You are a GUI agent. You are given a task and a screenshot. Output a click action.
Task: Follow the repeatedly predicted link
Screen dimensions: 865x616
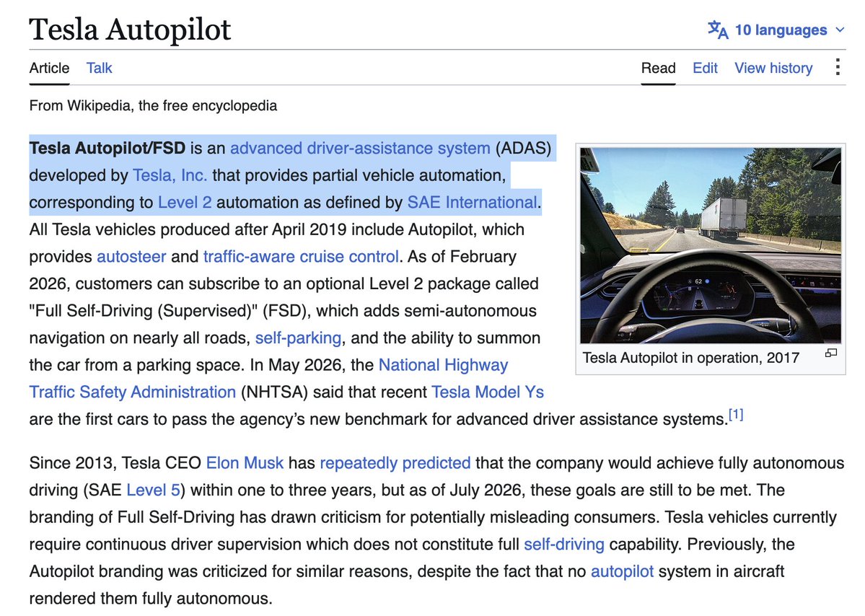pos(395,462)
